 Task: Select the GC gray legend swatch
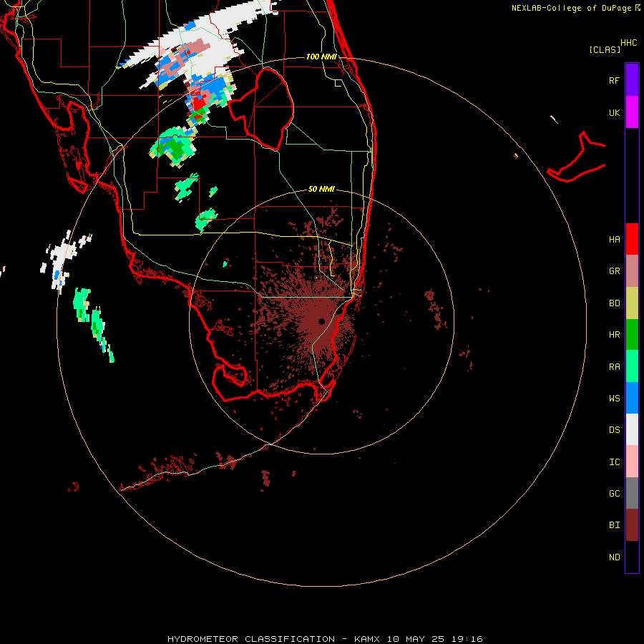(632, 493)
